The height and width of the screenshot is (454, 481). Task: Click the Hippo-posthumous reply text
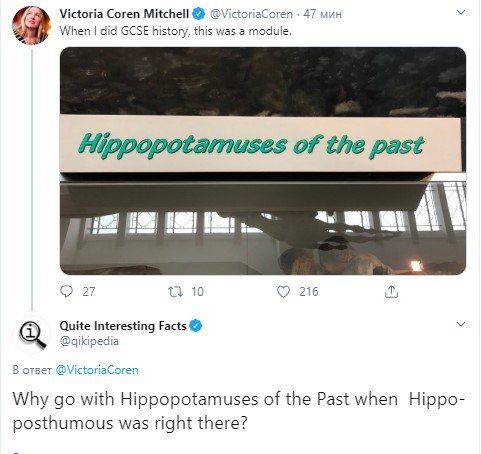point(239,411)
